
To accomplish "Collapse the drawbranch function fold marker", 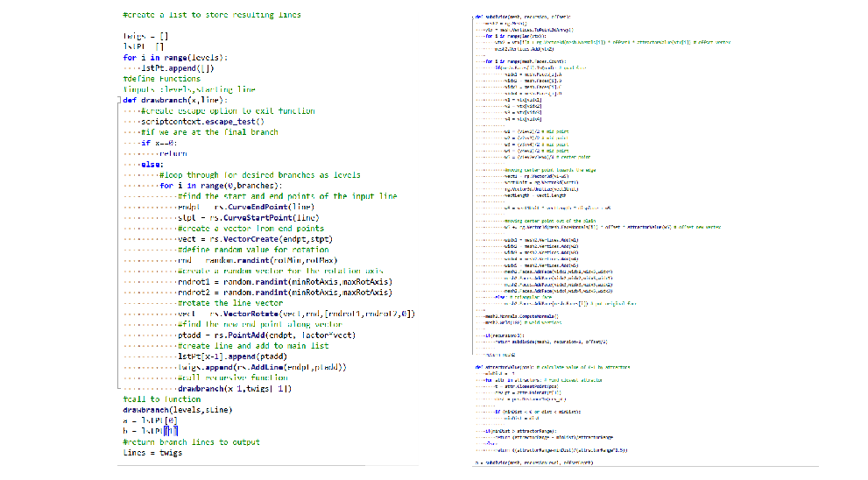I will (x=118, y=100).
